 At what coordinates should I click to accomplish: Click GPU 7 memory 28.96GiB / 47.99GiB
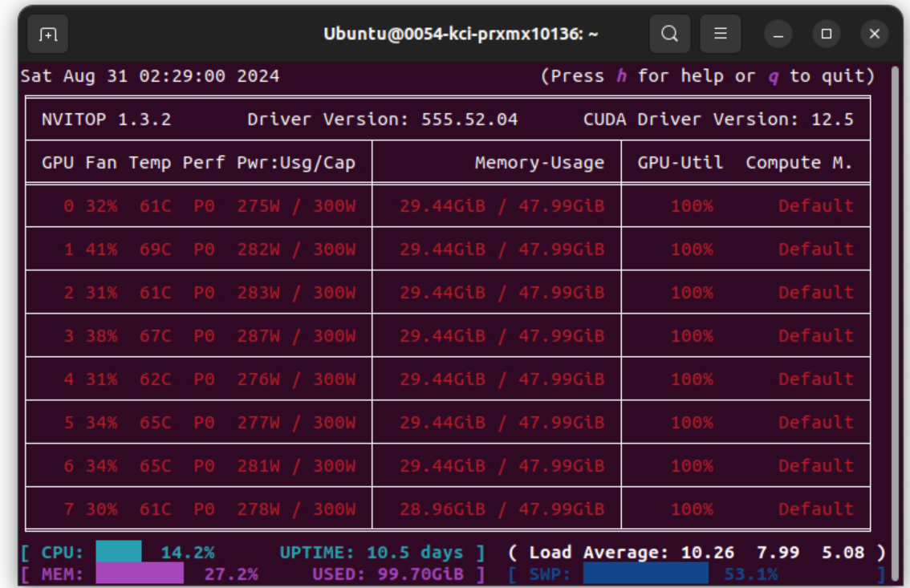502,509
